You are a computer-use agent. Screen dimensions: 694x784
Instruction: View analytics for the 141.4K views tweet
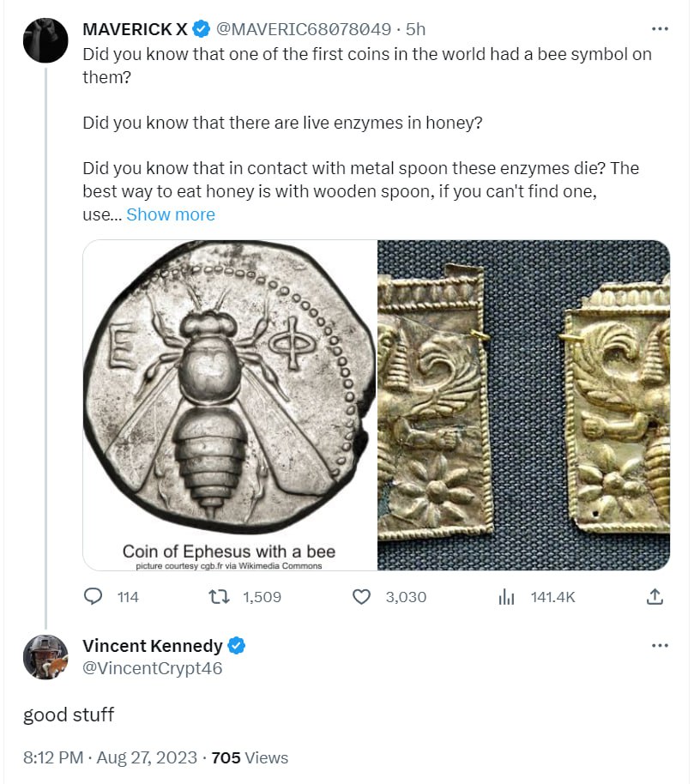click(x=506, y=596)
